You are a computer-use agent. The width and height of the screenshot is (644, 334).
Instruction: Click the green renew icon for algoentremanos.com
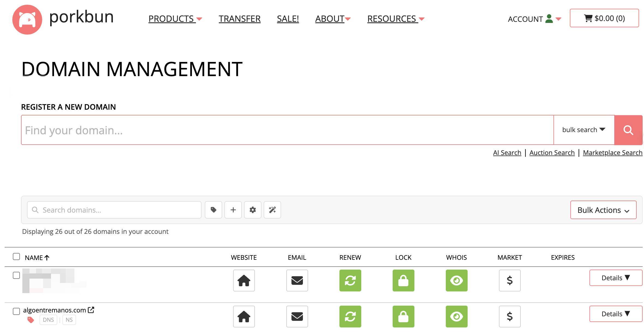pos(350,317)
